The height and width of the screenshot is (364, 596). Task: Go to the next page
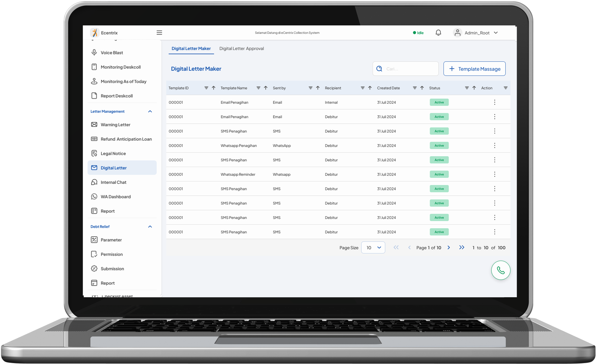448,248
